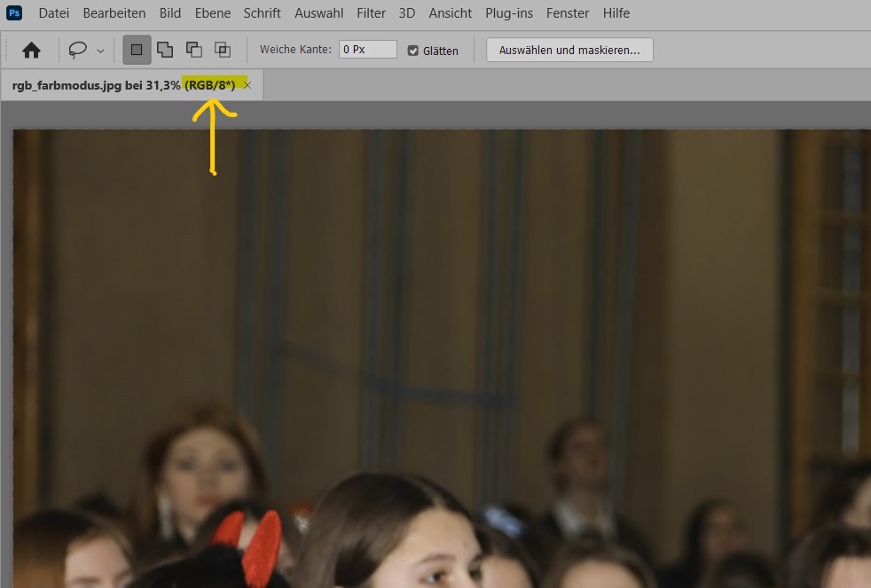Image resolution: width=871 pixels, height=588 pixels.
Task: Choose Intersect with Selection mode icon
Action: click(x=223, y=50)
